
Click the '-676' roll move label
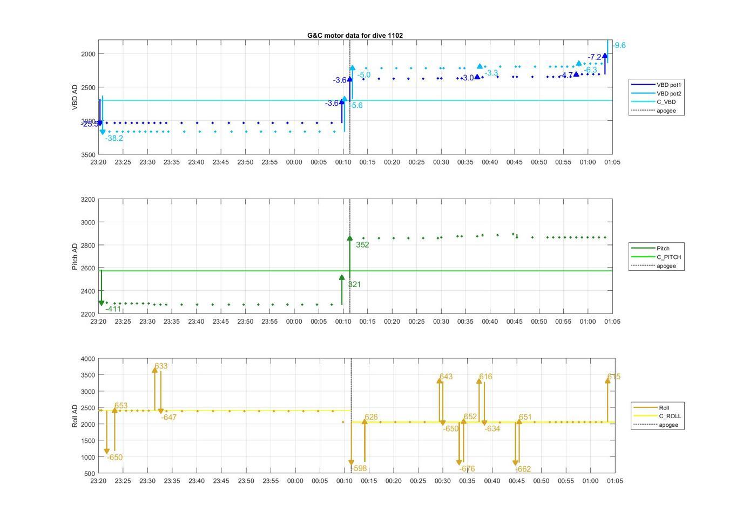[467, 469]
